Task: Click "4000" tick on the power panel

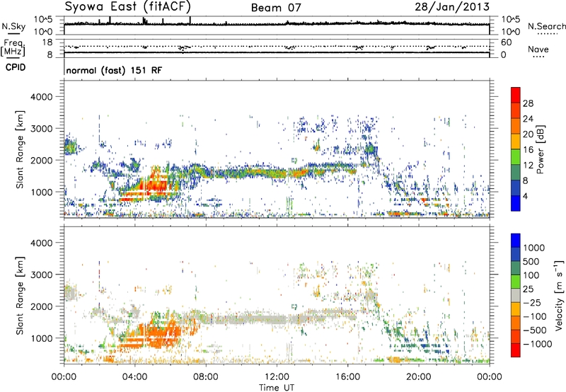Action: 41,97
